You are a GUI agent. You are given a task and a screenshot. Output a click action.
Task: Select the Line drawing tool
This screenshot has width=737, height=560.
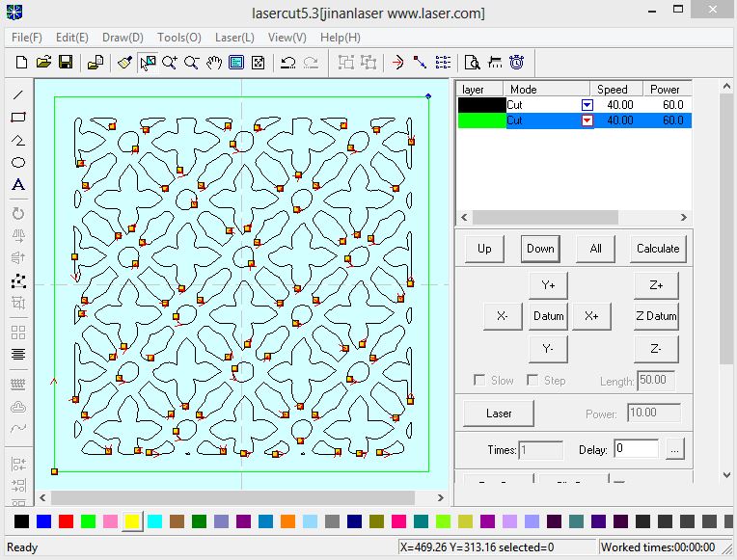[x=18, y=94]
